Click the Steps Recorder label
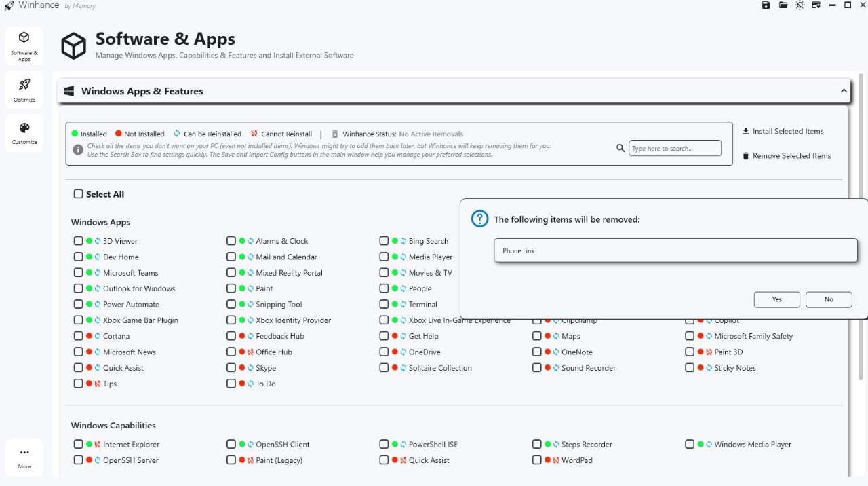 click(587, 445)
